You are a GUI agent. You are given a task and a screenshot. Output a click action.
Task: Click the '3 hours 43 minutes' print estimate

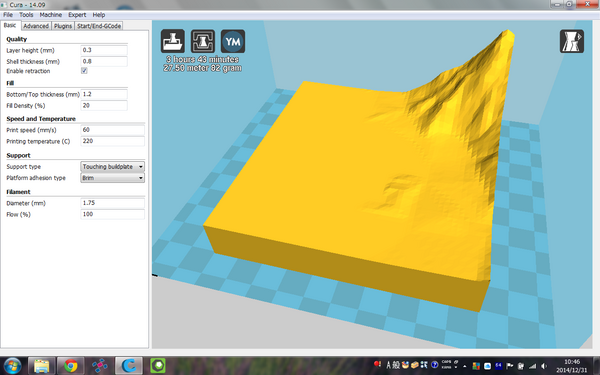pyautogui.click(x=202, y=59)
